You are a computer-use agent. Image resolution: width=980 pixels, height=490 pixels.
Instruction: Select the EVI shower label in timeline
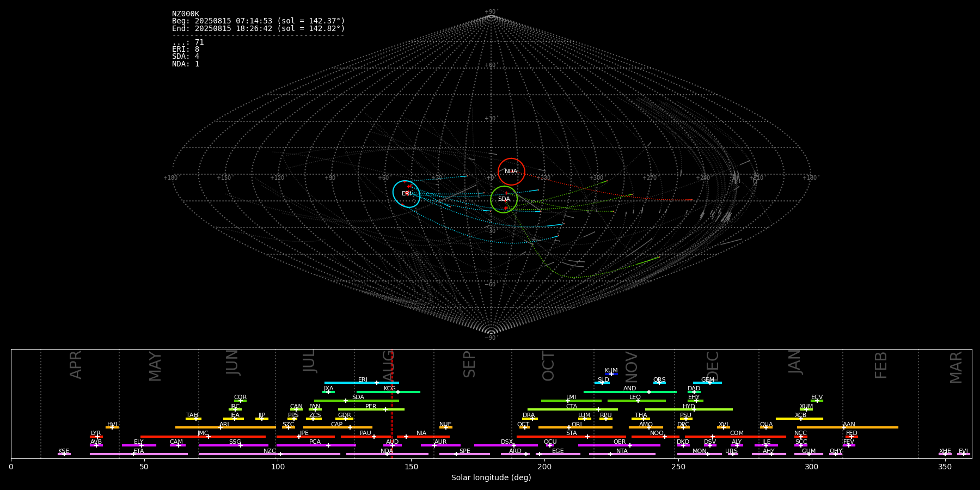(x=964, y=451)
